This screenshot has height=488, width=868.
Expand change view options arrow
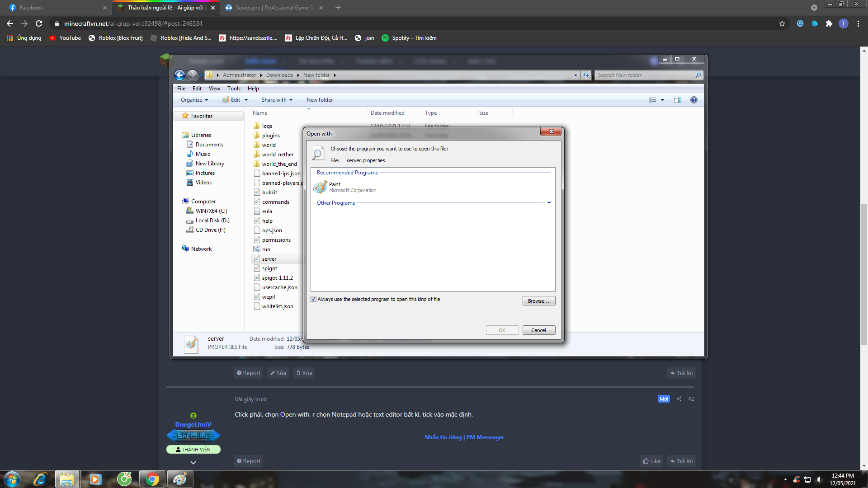pos(662,100)
